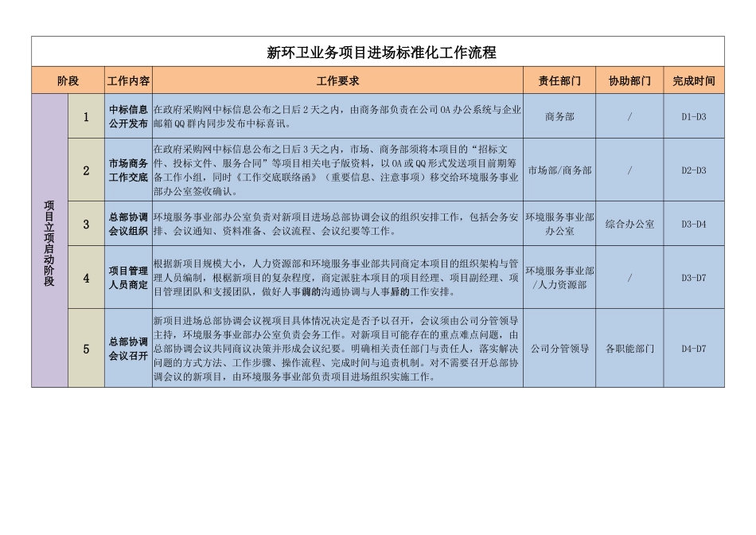Click the title 新环卫业务项目进场标准化工作流程

coord(381,52)
